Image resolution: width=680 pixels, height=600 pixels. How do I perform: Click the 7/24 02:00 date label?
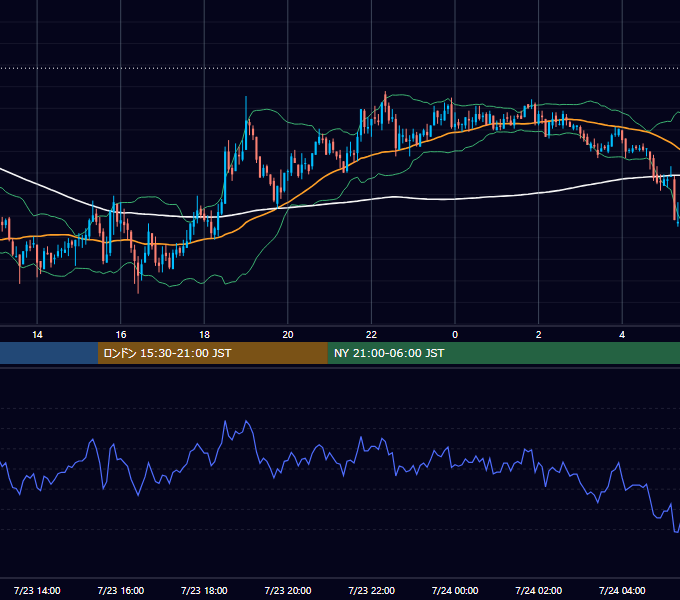539,590
